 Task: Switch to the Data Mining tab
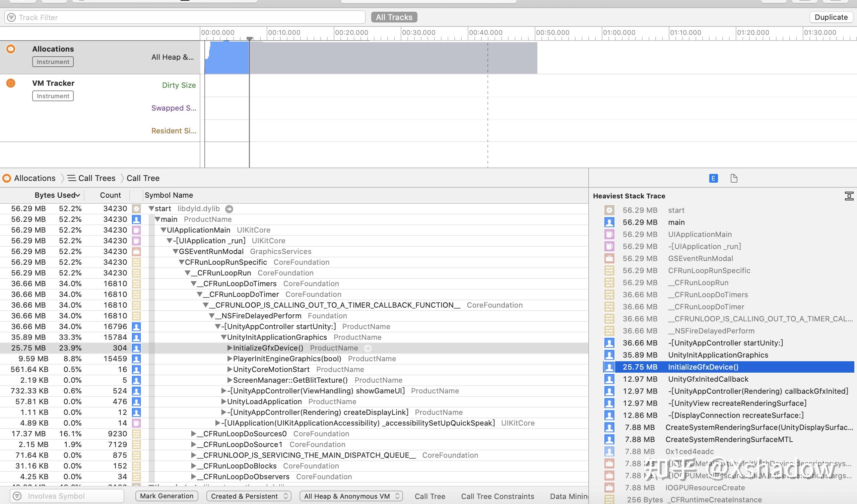(569, 496)
